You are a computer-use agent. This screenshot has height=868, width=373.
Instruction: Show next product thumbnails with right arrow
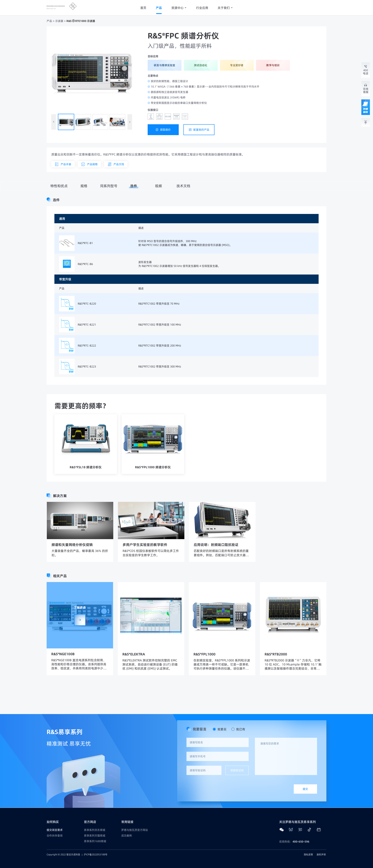130,122
